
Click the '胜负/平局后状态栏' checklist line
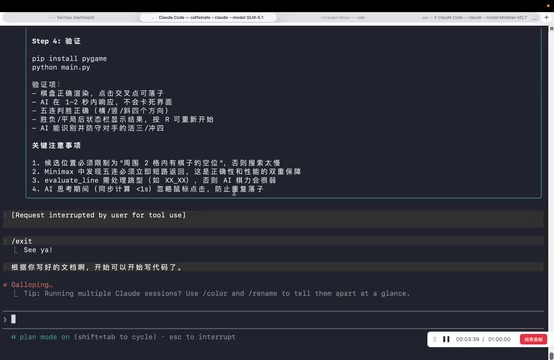123,119
